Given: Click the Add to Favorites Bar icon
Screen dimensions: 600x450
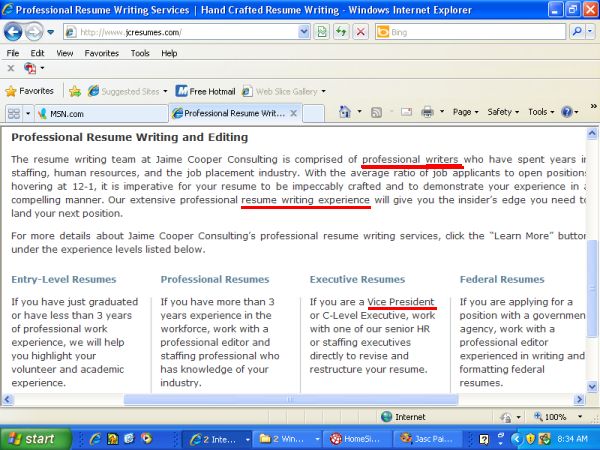Looking at the screenshot, I should 75,91.
